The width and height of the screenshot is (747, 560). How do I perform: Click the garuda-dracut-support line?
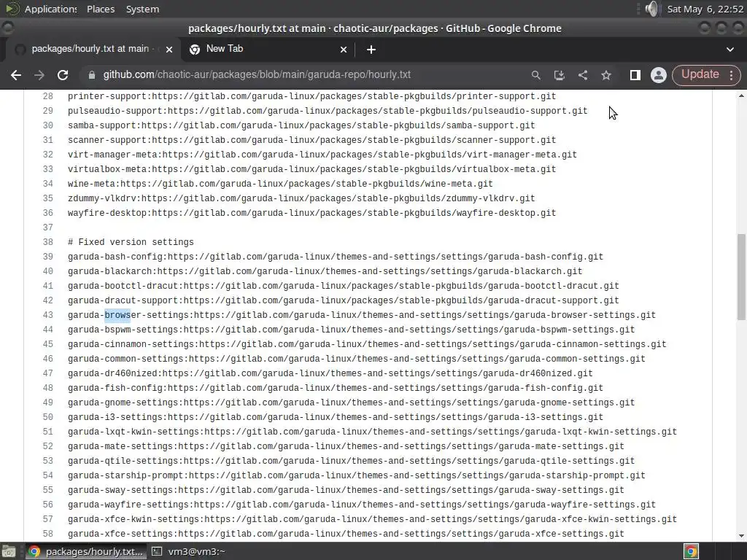[x=343, y=300]
